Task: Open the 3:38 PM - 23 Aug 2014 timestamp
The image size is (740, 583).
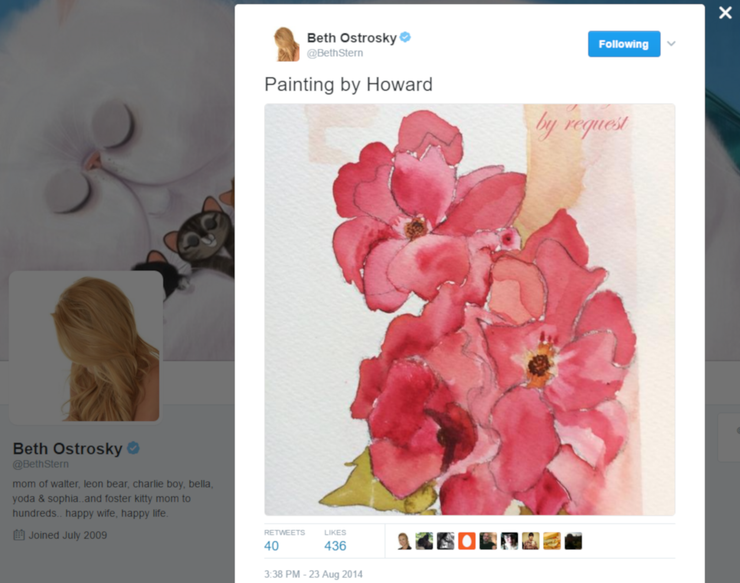Action: (313, 574)
